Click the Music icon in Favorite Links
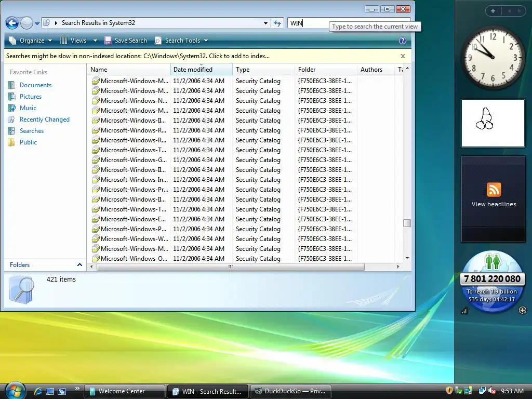 pos(11,108)
